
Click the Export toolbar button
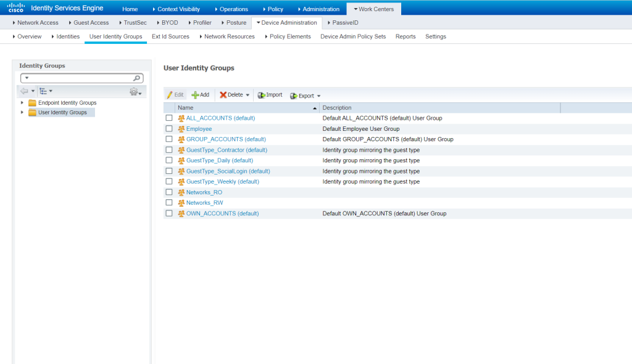pyautogui.click(x=301, y=96)
